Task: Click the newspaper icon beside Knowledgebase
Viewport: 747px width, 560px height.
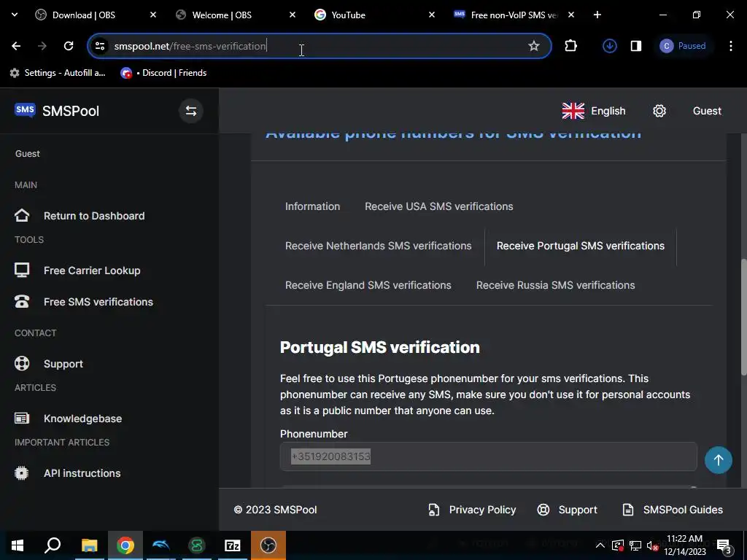Action: [x=22, y=419]
